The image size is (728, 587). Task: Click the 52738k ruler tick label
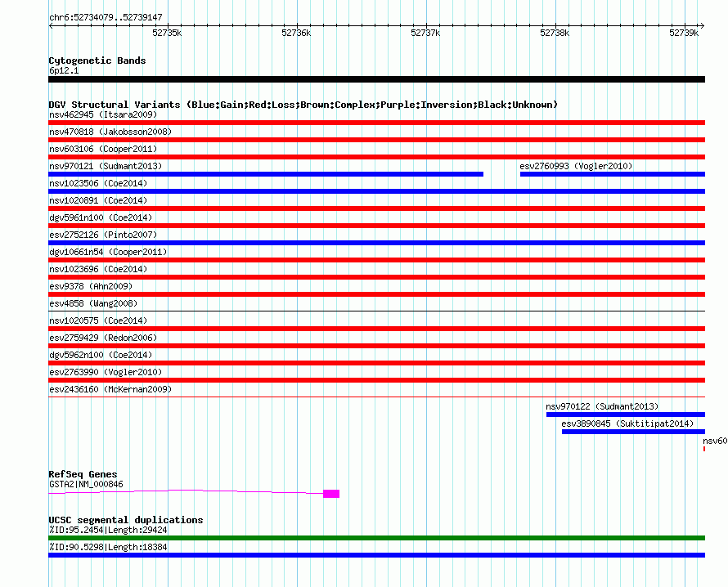(x=555, y=33)
